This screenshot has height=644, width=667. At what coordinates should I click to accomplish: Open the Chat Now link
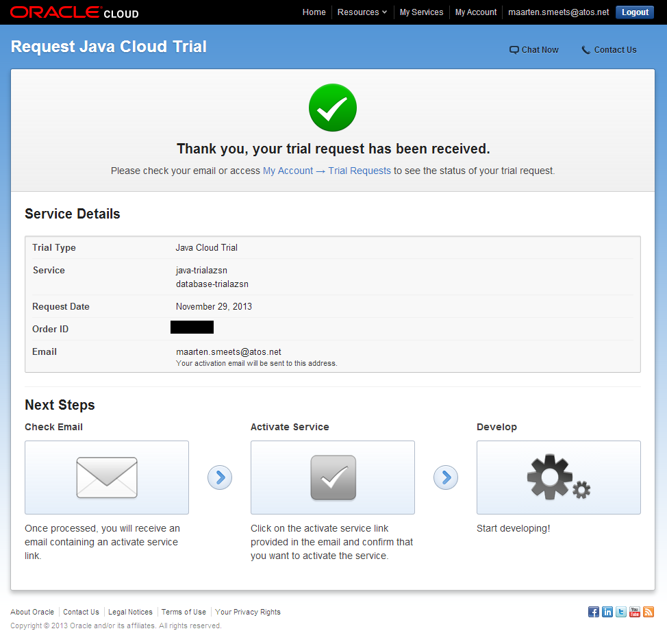pos(540,50)
